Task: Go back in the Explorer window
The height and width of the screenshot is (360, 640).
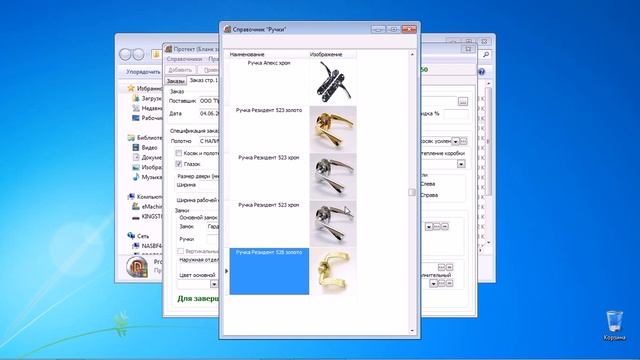Action: point(125,54)
